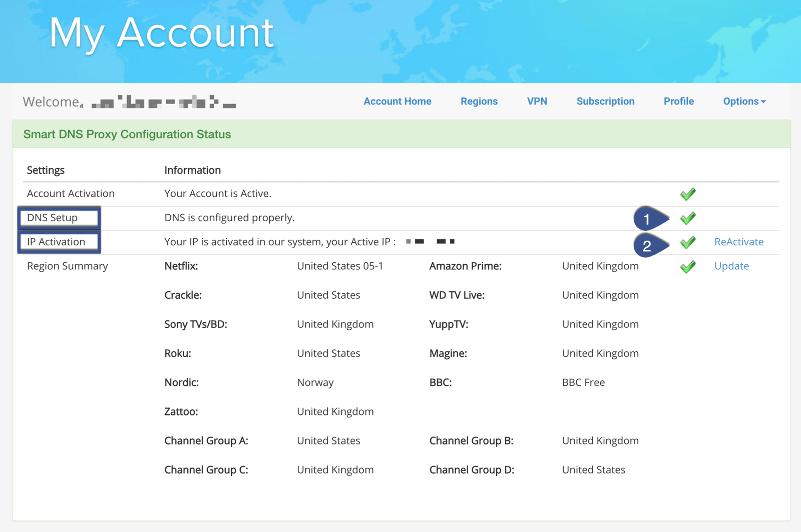Click the blue number 1 callout marker
Screen dimensions: 801x532
click(649, 219)
